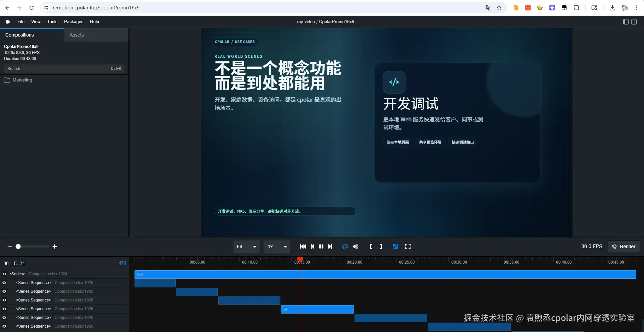This screenshot has width=644, height=332.
Task: Pause the video playback
Action: (x=321, y=246)
